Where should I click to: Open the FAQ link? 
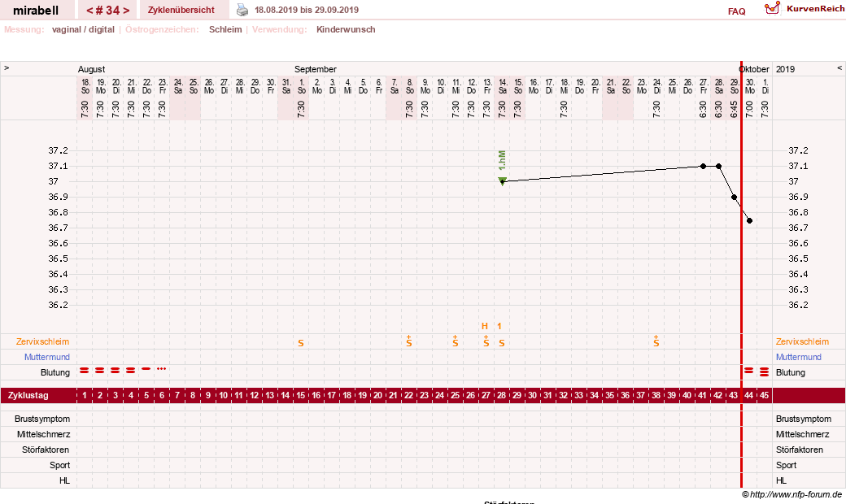[736, 11]
